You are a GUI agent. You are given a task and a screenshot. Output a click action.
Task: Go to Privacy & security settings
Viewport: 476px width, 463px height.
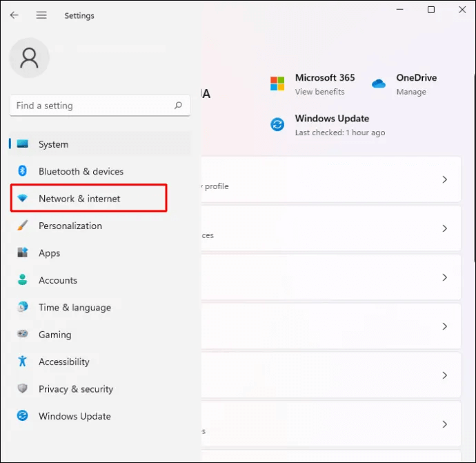[75, 389]
